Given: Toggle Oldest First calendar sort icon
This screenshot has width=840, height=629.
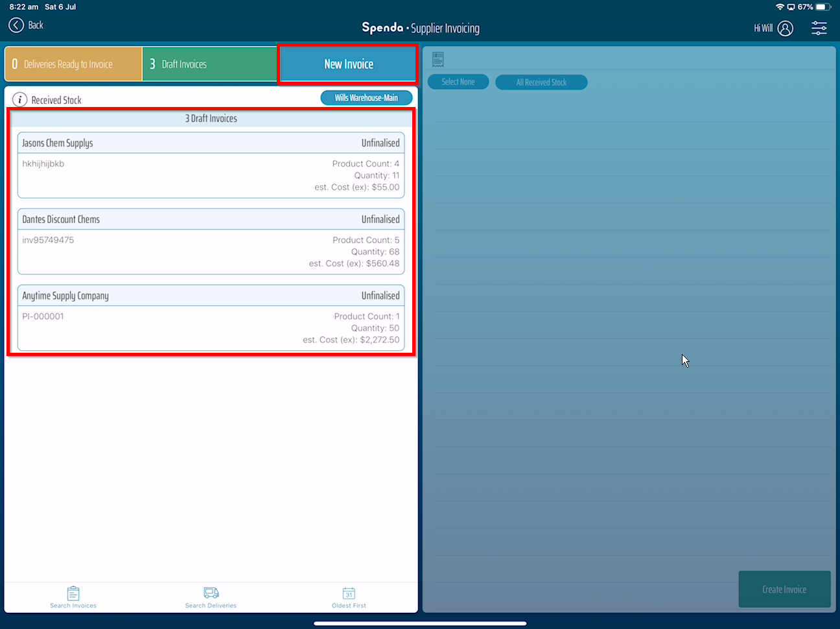Looking at the screenshot, I should tap(349, 593).
